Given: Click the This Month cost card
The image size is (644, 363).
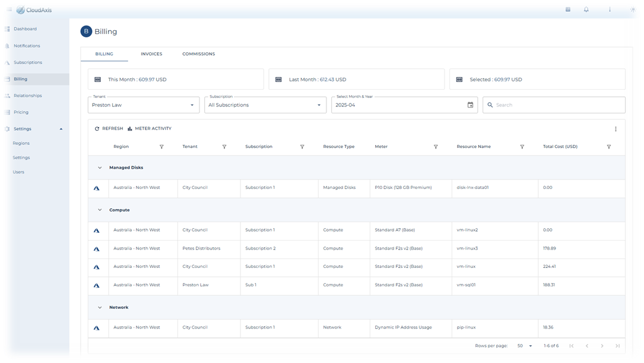Looking at the screenshot, I should [176, 80].
